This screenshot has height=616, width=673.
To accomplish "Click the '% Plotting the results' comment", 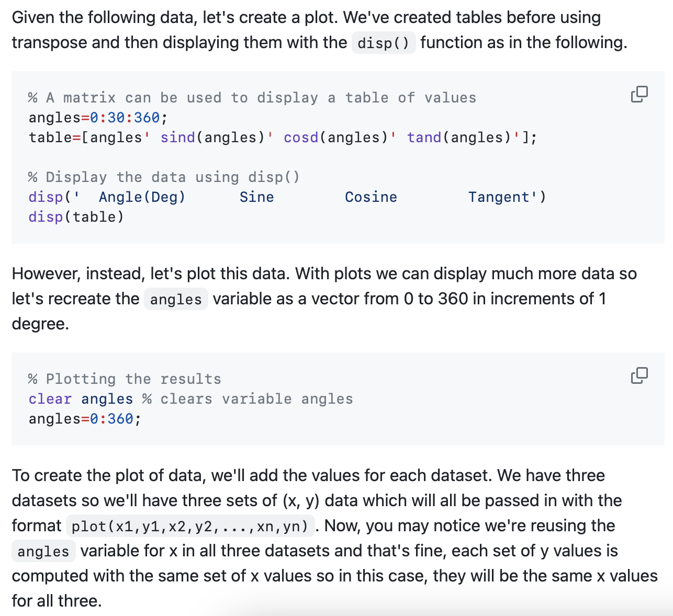I will [x=125, y=379].
